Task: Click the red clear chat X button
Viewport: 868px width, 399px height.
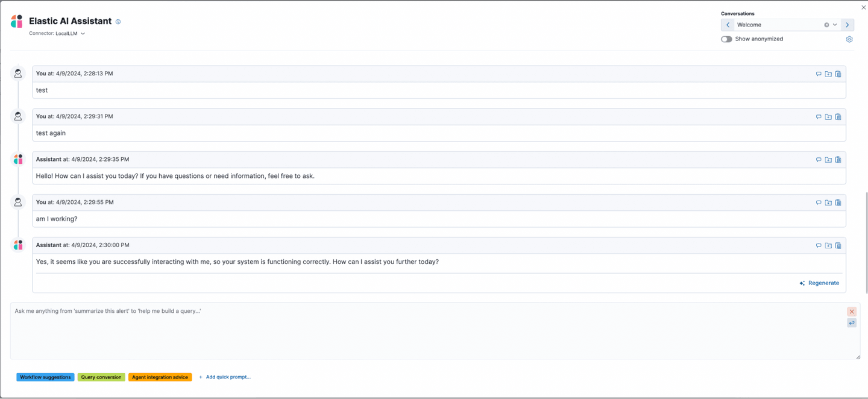Action: pyautogui.click(x=852, y=312)
